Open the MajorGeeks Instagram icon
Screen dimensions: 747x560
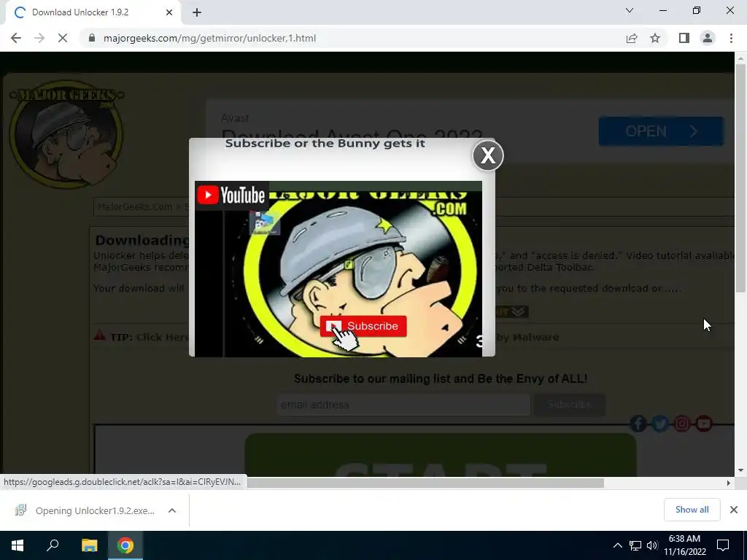[x=682, y=424]
